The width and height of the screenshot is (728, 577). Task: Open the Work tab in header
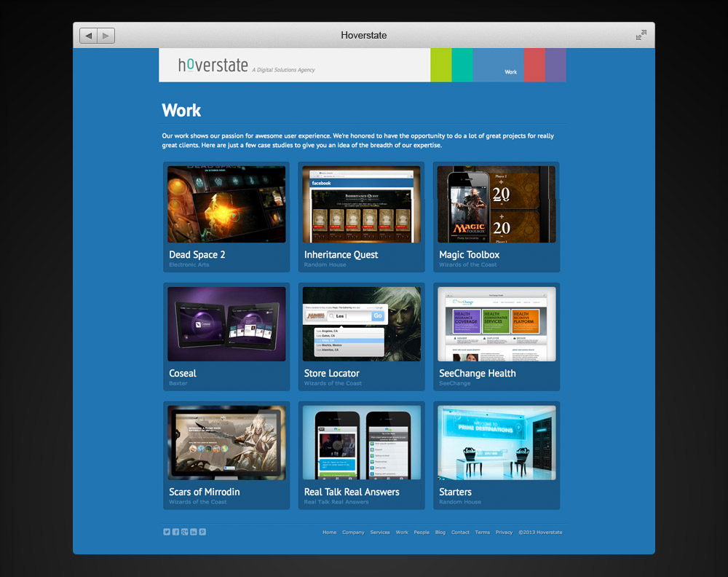(x=499, y=65)
